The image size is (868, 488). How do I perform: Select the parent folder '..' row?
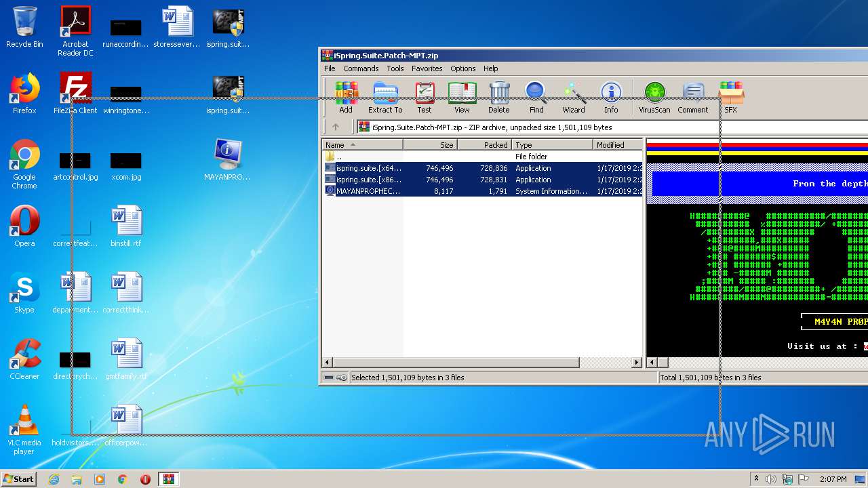click(482, 157)
